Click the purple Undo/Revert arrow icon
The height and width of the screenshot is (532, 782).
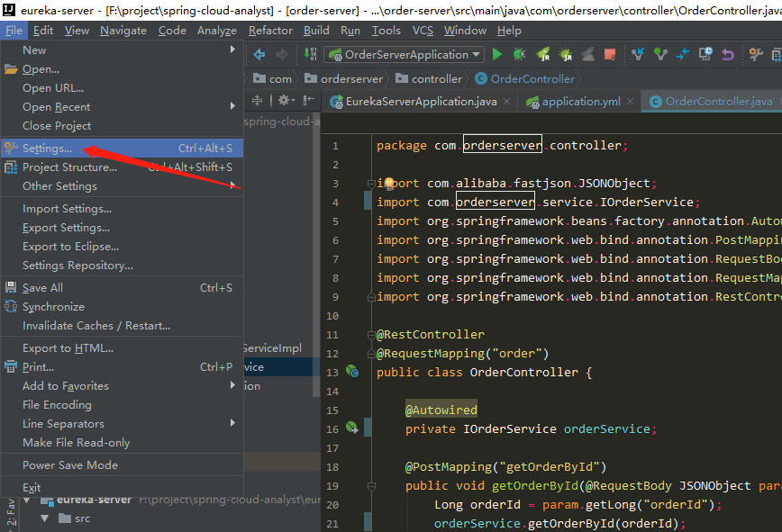727,55
